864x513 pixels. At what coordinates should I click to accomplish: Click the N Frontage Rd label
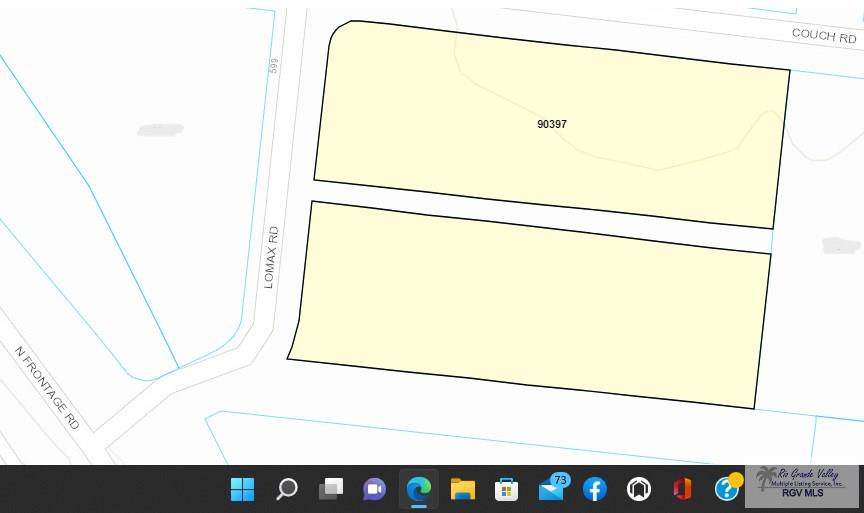(x=47, y=386)
